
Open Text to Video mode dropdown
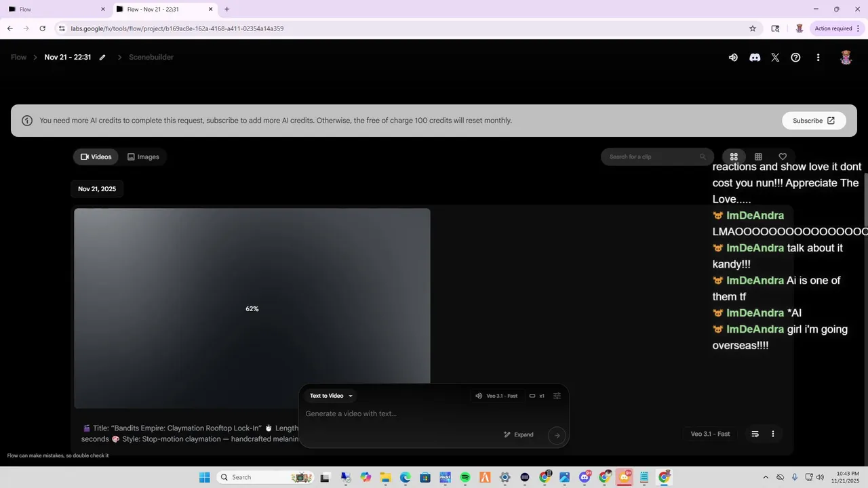point(331,396)
